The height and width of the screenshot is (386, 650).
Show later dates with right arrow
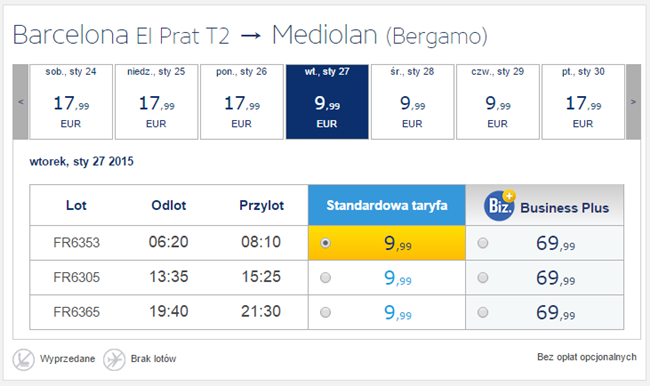click(x=633, y=102)
